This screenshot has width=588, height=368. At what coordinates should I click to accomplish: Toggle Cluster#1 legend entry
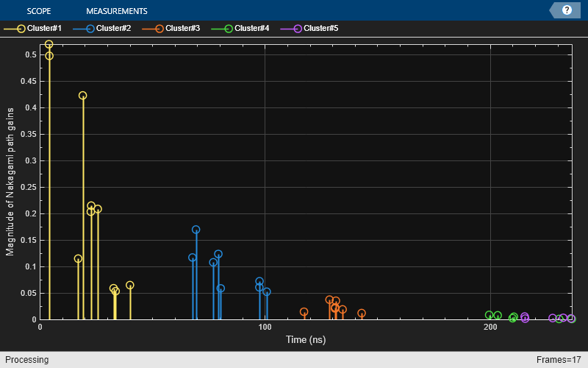pyautogui.click(x=32, y=28)
